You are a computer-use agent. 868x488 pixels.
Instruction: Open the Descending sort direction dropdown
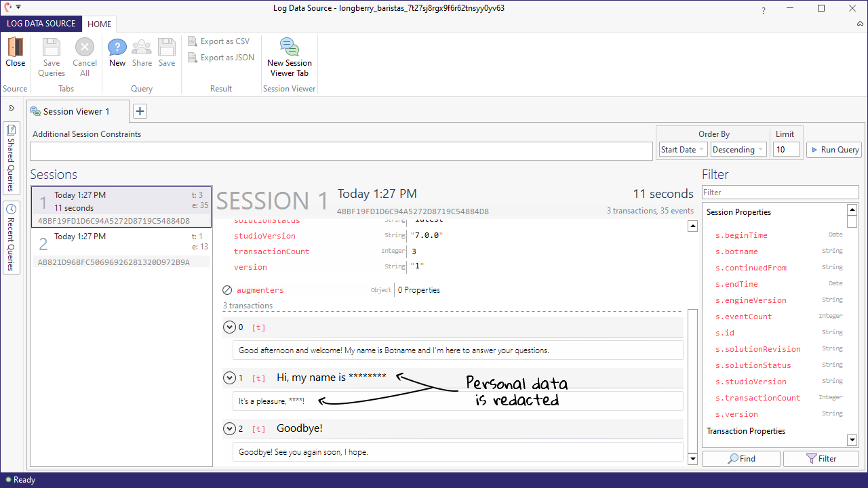click(738, 150)
